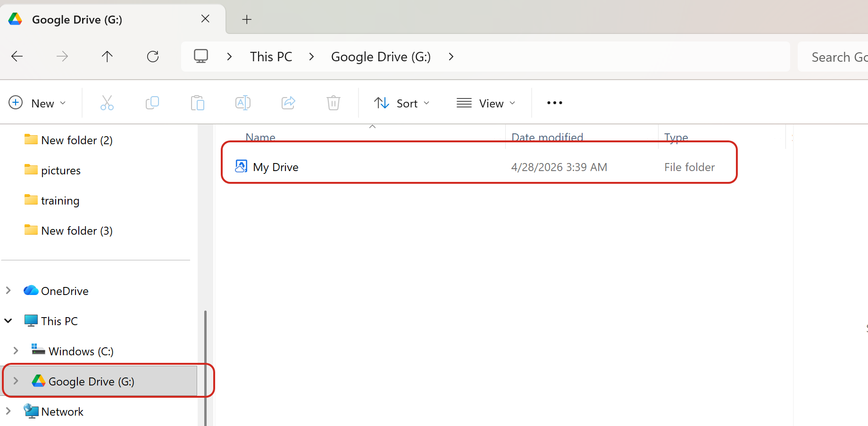Go up one directory level
Image resolution: width=868 pixels, height=426 pixels.
[107, 57]
